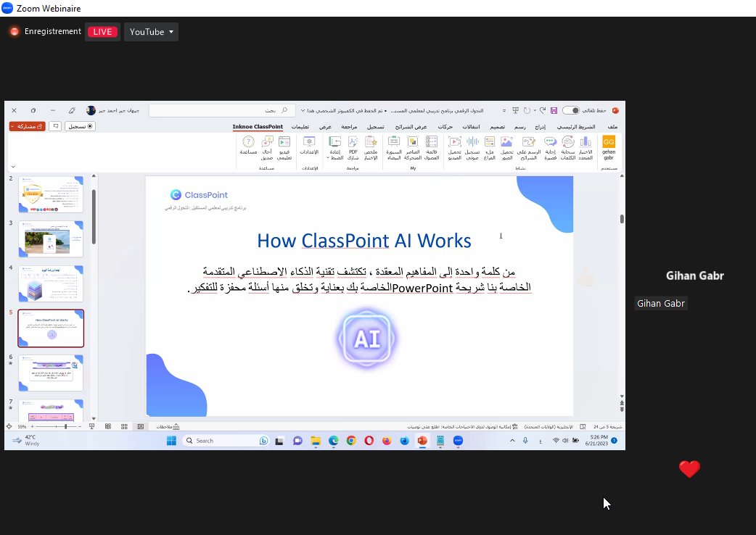Expand the file save location dropdown
The image size is (756, 535).
click(303, 111)
